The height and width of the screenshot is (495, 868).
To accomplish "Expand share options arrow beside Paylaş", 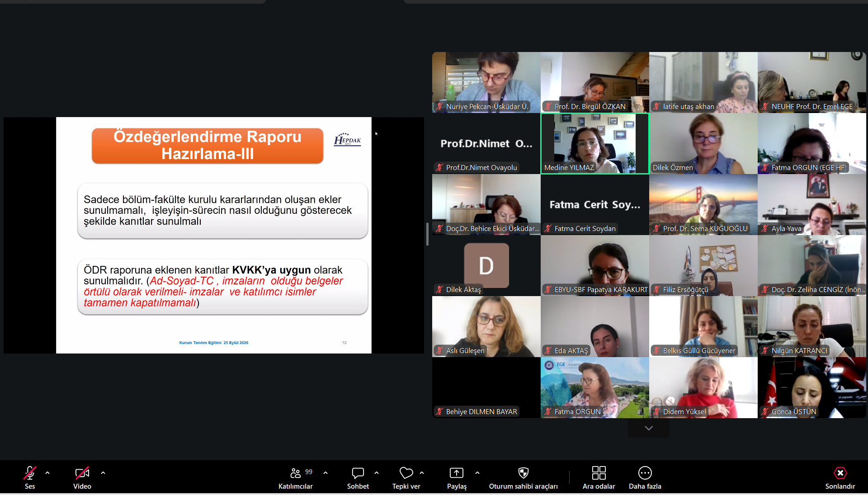I will [x=477, y=473].
